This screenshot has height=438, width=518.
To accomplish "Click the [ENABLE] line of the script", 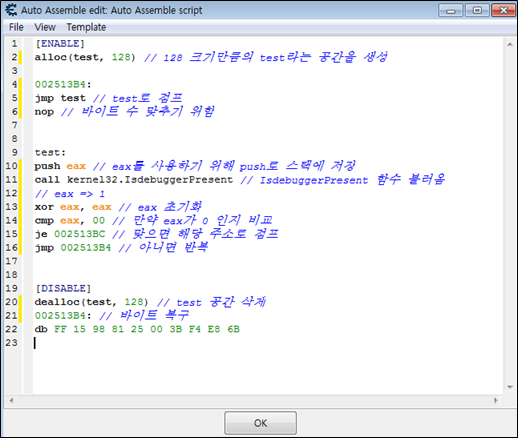I will click(x=60, y=44).
